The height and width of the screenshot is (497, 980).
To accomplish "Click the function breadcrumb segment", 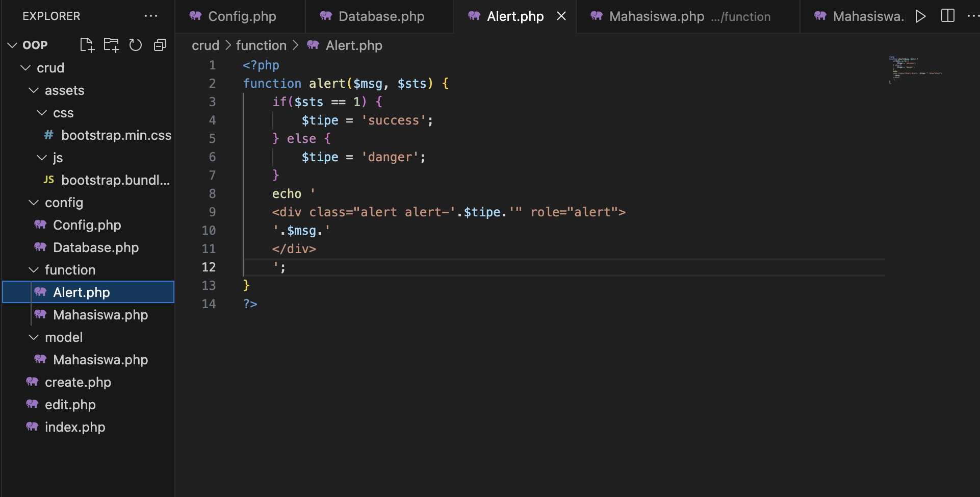I will [261, 45].
